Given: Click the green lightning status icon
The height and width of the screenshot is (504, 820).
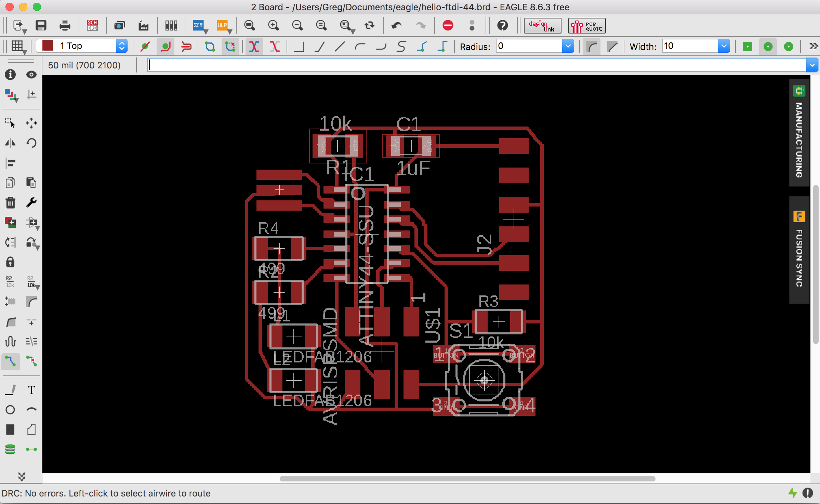Looking at the screenshot, I should click(793, 493).
